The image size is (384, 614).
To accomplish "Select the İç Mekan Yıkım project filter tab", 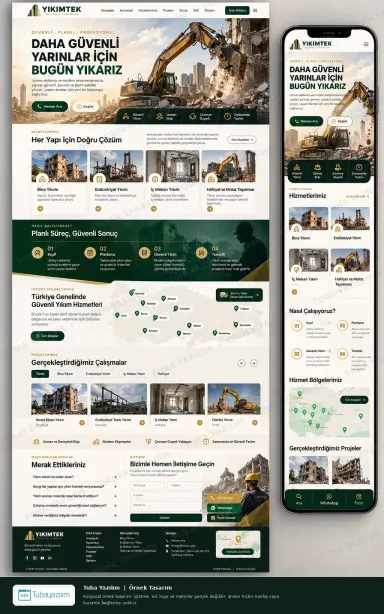I will (x=134, y=374).
